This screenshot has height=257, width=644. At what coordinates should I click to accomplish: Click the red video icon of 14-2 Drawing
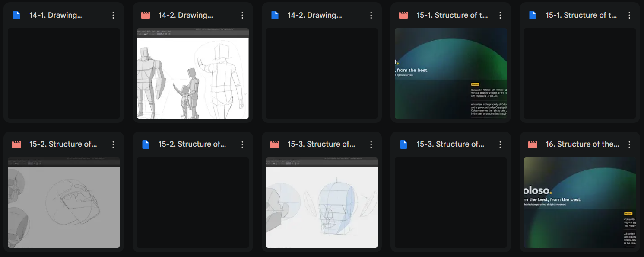(146, 15)
